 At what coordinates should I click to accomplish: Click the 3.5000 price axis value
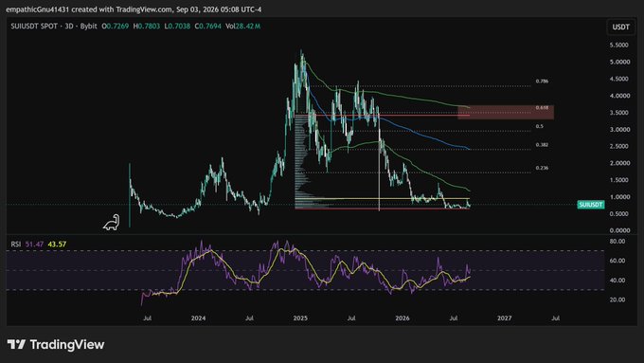[x=619, y=112]
